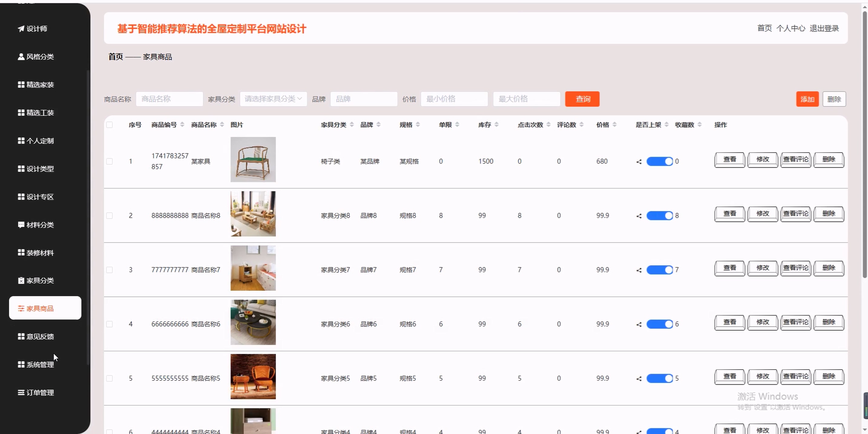Click the list icon beside 订单管理
The height and width of the screenshot is (434, 868).
click(21, 393)
